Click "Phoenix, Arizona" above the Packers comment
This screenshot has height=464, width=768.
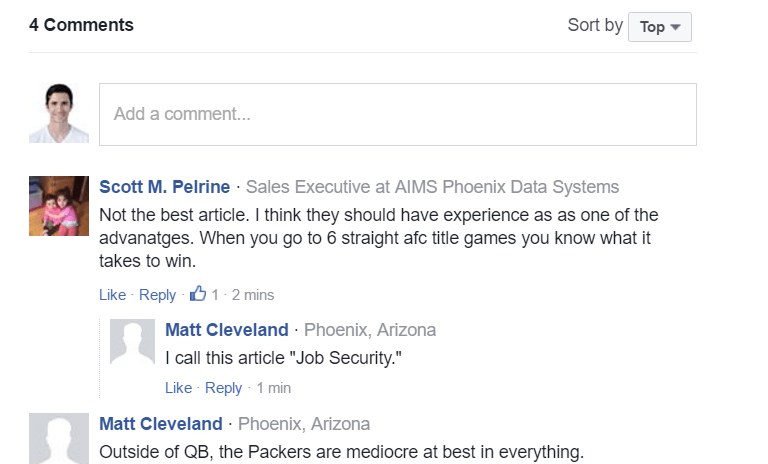coord(304,424)
